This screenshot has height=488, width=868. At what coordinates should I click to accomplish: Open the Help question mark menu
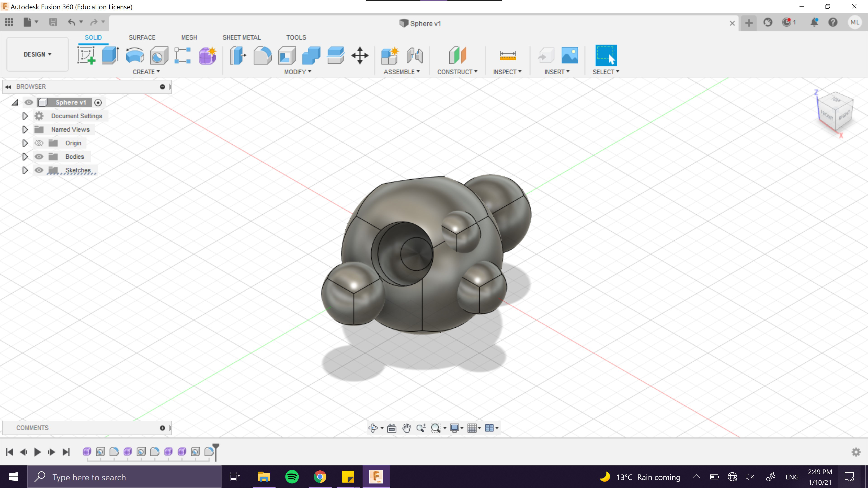click(833, 23)
